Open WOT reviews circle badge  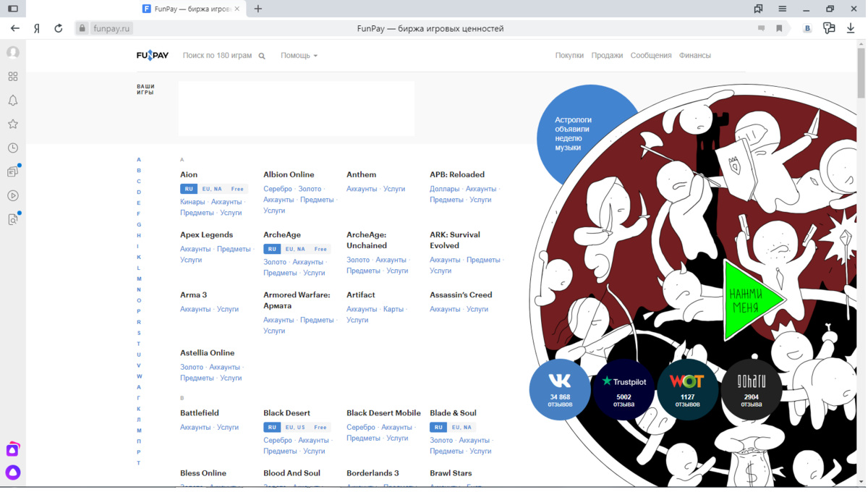click(x=687, y=389)
